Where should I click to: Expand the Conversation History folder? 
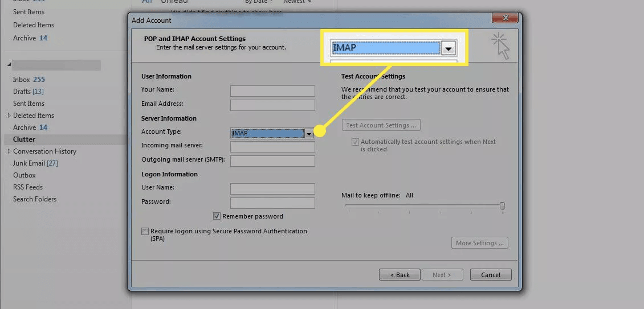(x=9, y=151)
